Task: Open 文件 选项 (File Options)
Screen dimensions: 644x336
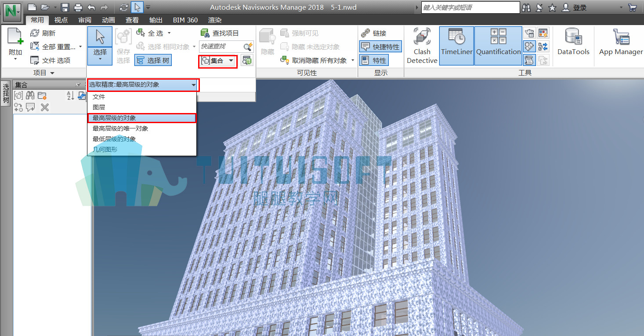Action: click(51, 60)
